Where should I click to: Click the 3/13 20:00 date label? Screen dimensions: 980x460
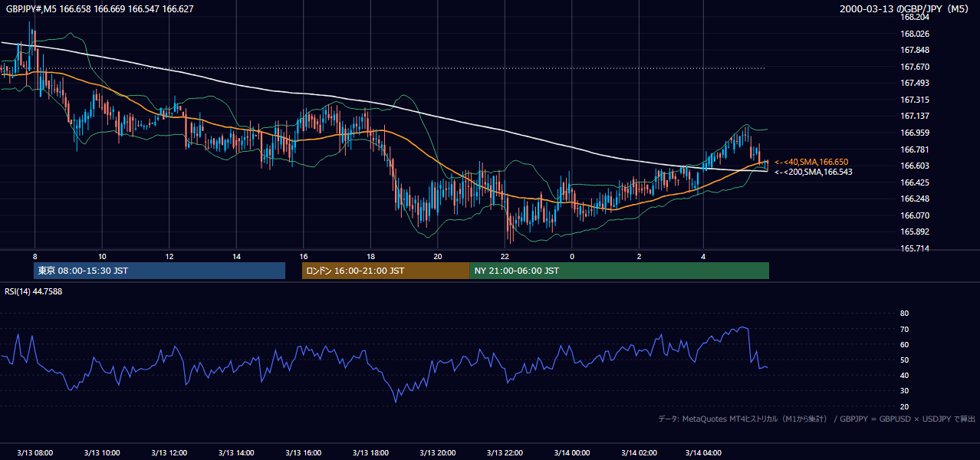(x=438, y=452)
